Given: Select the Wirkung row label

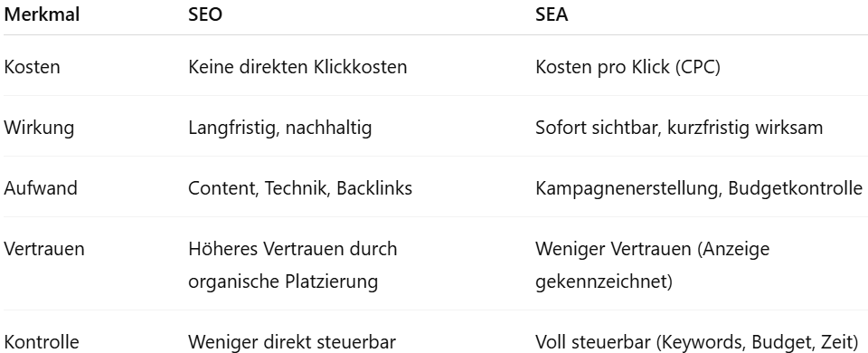Looking at the screenshot, I should (39, 128).
